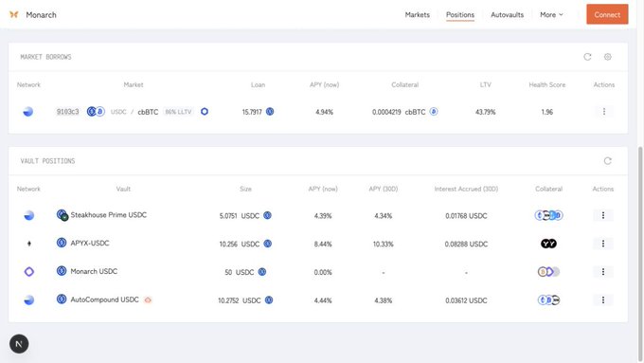Open Market Borrows settings gear
The width and height of the screenshot is (644, 363).
coord(607,57)
